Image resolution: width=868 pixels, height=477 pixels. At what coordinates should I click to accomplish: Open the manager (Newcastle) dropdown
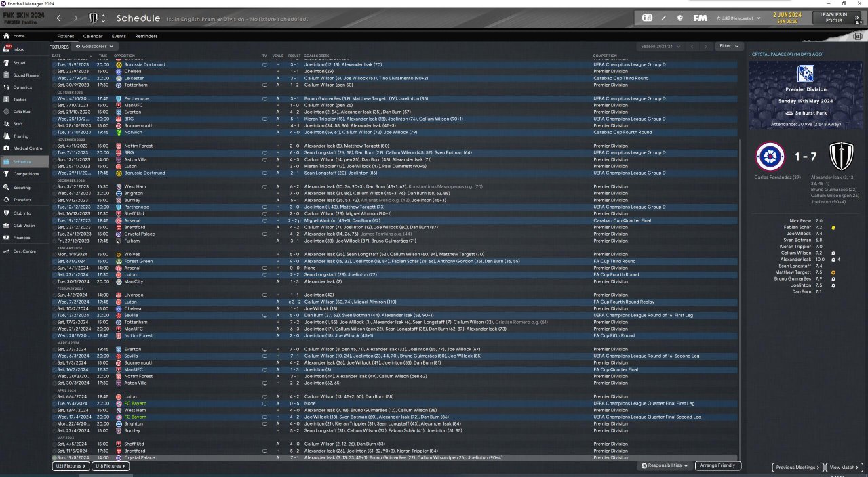(738, 18)
